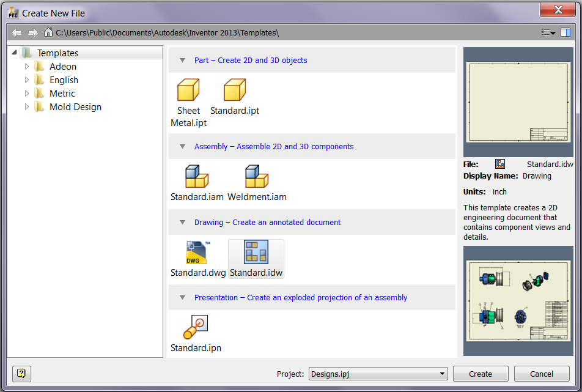Click the Inventor PRO icon in title bar
This screenshot has width=582, height=392.
[x=13, y=13]
